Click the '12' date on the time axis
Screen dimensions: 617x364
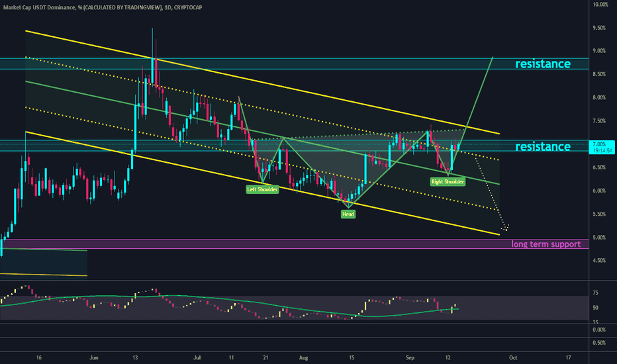coord(448,357)
